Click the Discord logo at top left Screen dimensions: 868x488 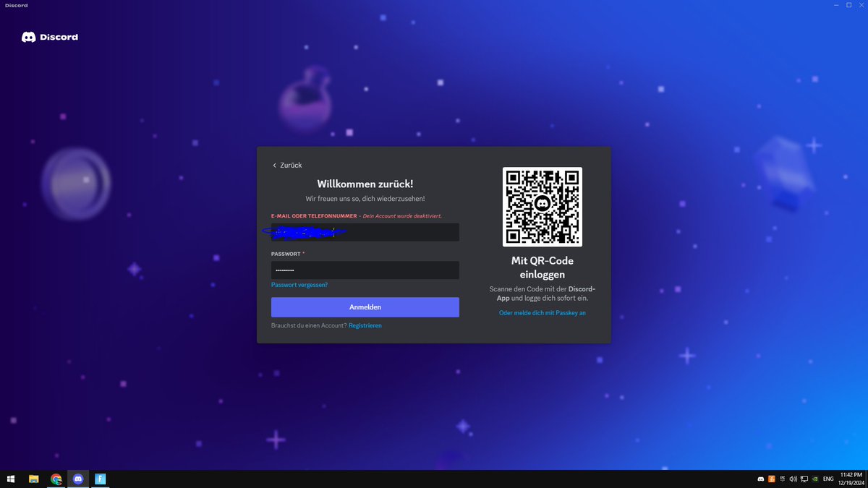point(50,37)
